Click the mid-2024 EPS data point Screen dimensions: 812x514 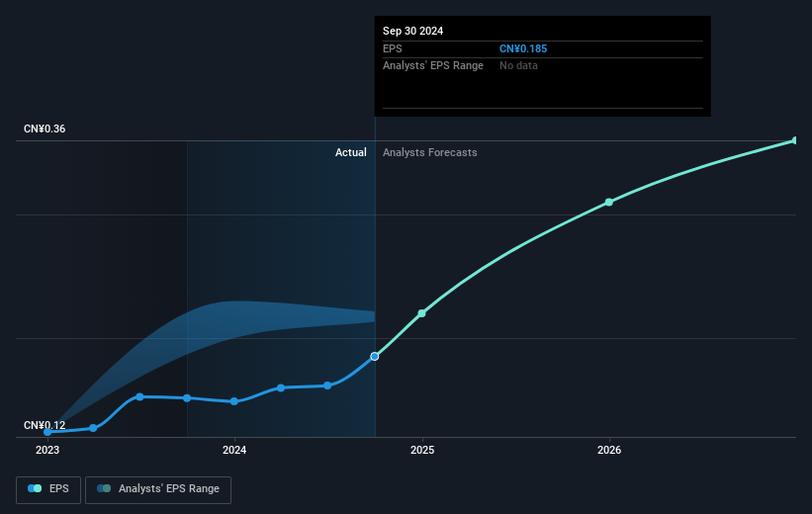click(327, 385)
